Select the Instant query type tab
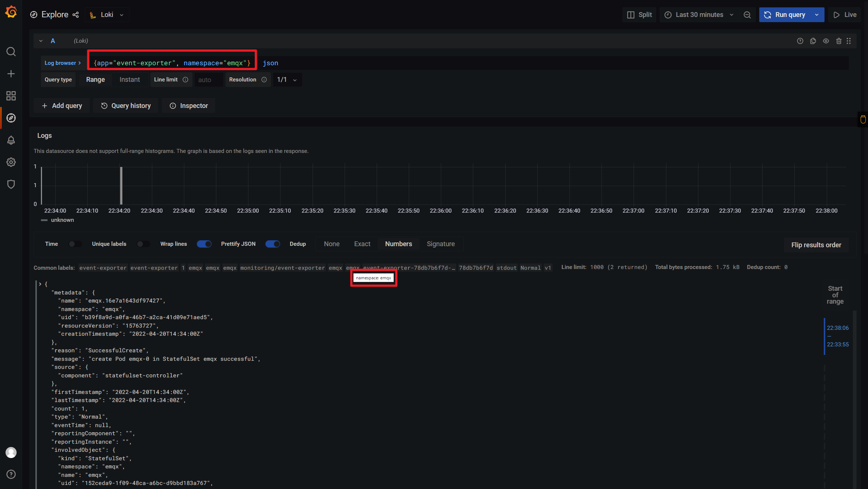 point(129,79)
